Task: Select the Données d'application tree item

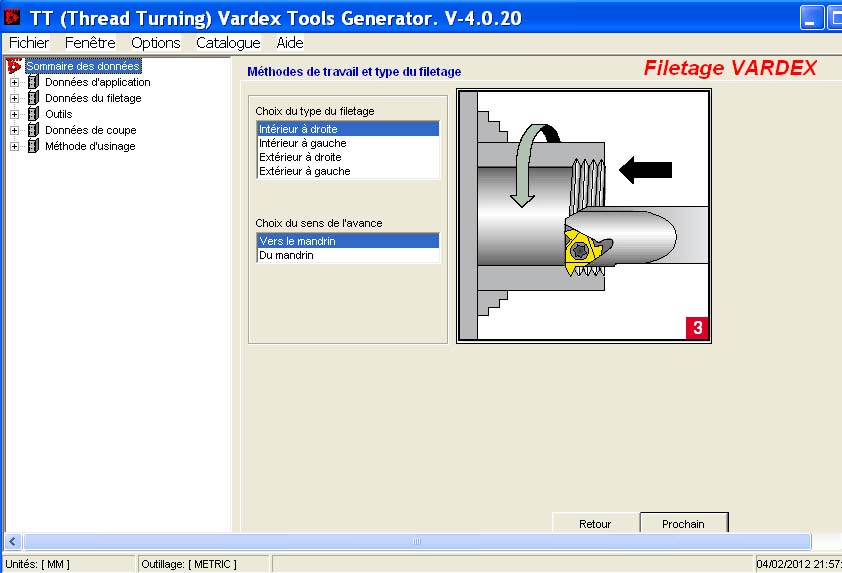Action: [x=98, y=82]
